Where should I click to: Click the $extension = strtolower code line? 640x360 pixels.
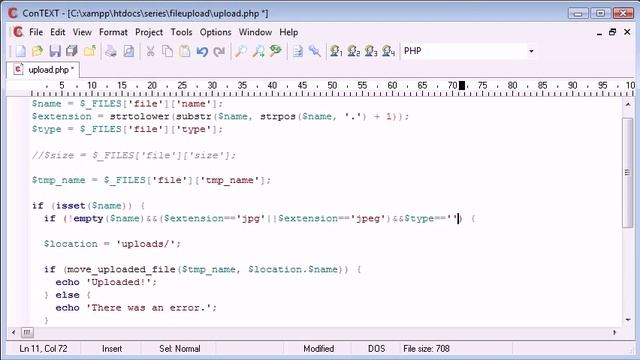pos(220,116)
